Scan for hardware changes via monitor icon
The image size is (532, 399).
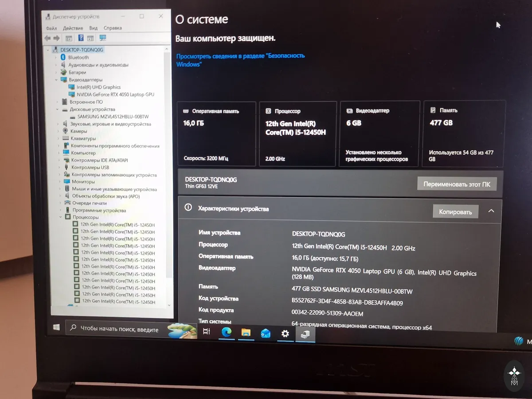pyautogui.click(x=103, y=38)
